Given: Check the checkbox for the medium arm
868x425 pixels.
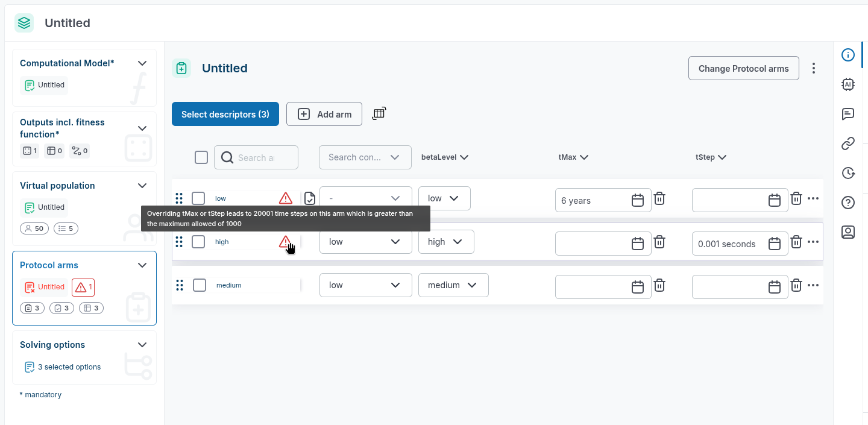Looking at the screenshot, I should point(200,285).
